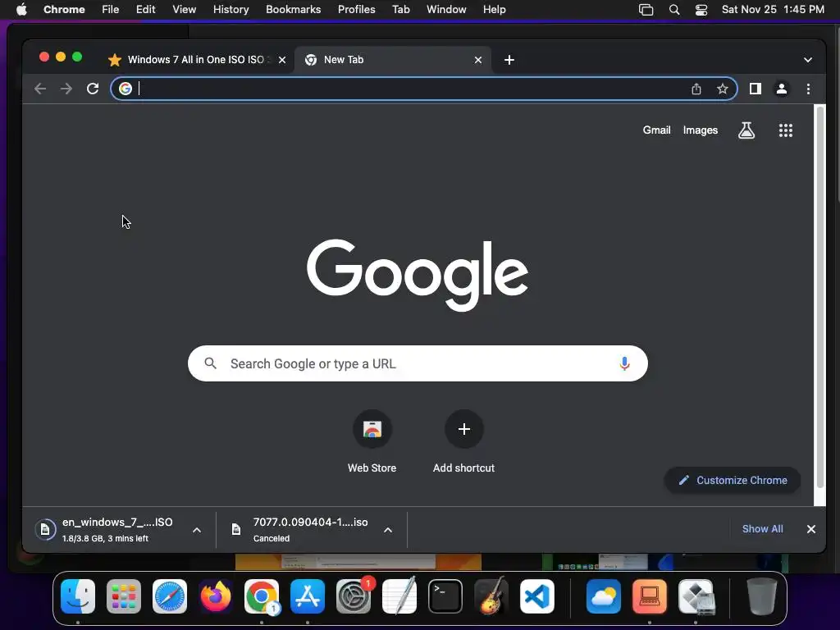Click the Google icon in address bar
Screen dimensions: 840x630
pos(126,89)
